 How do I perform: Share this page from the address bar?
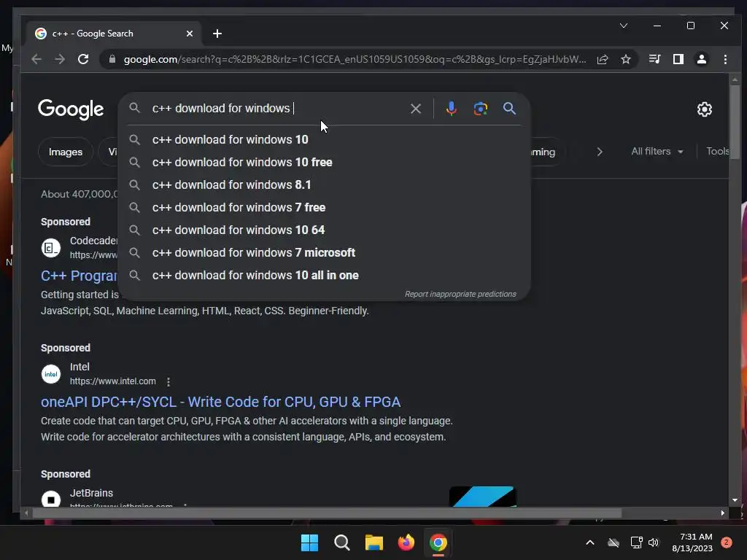tap(603, 59)
